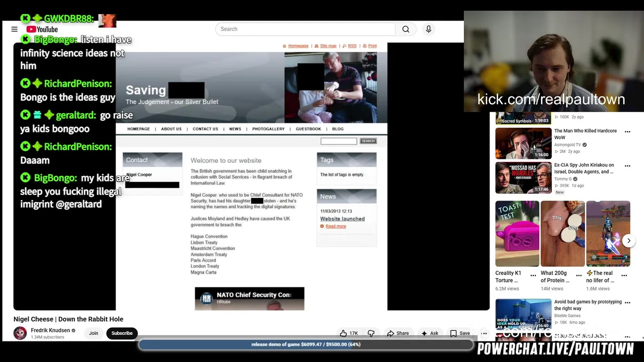This screenshot has height=362, width=644.
Task: Select CONTACT US in site navigation
Action: [205, 129]
